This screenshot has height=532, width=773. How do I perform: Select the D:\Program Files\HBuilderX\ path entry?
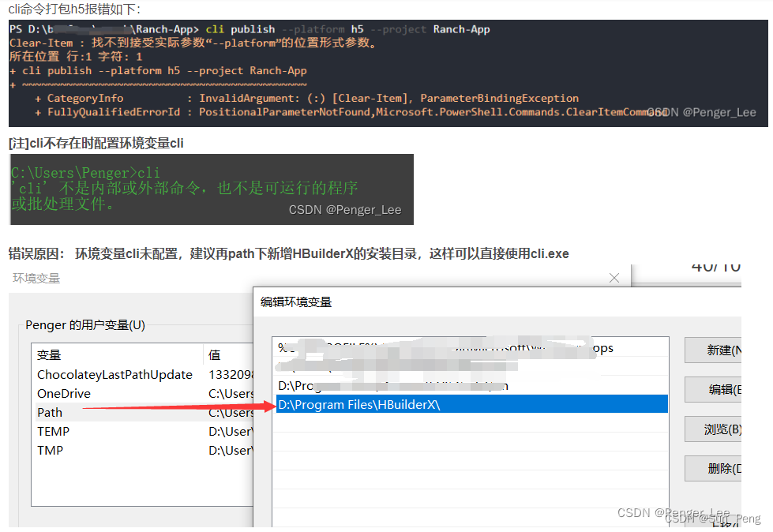click(x=472, y=404)
